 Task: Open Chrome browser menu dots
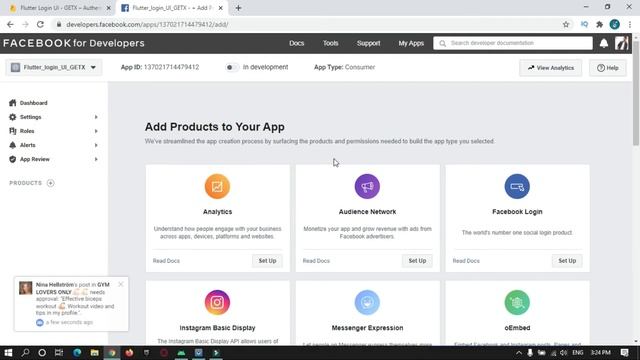[630, 24]
